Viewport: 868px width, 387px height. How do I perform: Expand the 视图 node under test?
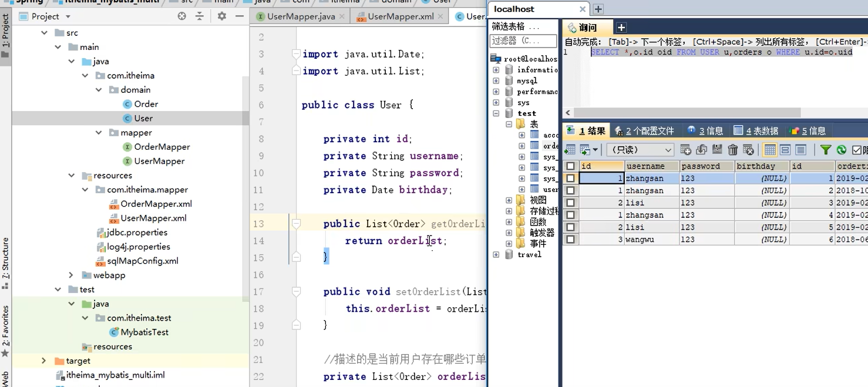(509, 200)
